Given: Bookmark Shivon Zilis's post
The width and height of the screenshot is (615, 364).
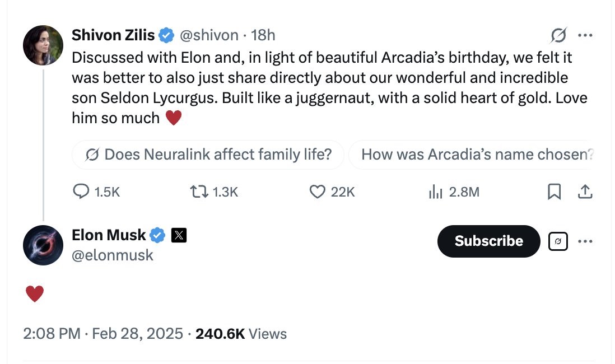Looking at the screenshot, I should pos(553,192).
